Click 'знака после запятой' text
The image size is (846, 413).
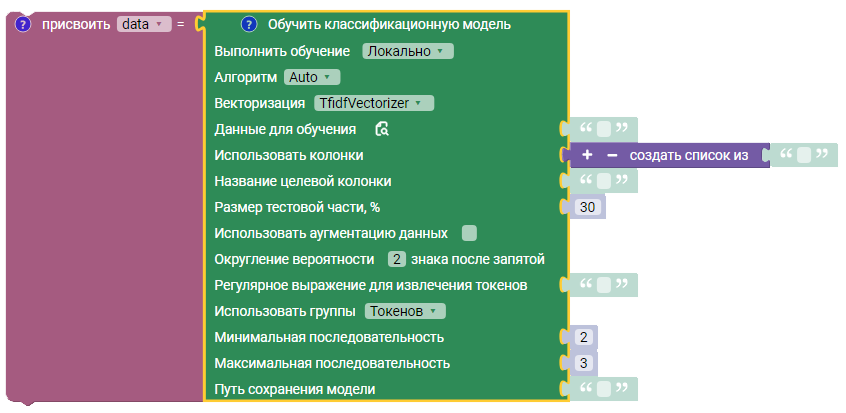coord(477,260)
